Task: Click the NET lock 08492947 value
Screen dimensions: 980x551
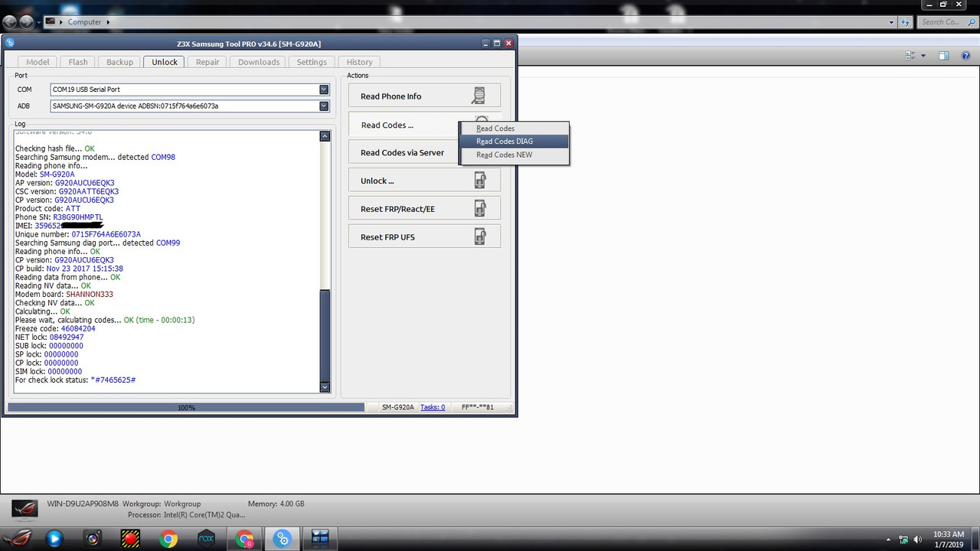Action: click(67, 337)
